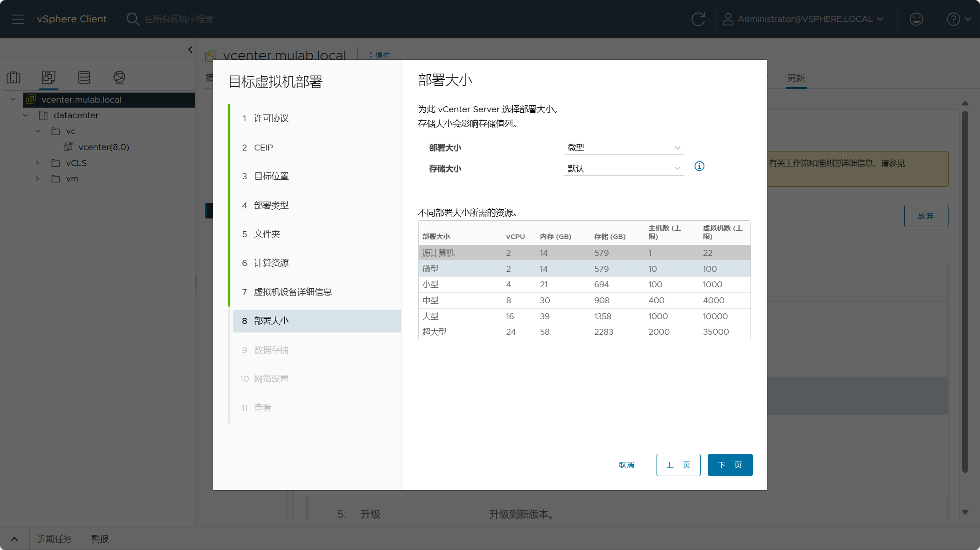
Task: Collapse the vcenter.mulab.local tree node
Action: [x=13, y=99]
